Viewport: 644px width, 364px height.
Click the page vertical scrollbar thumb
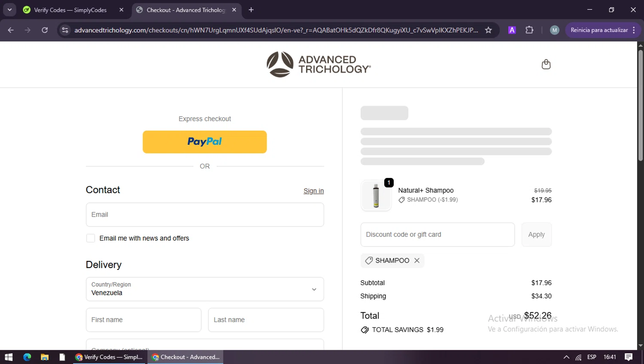[x=640, y=105]
